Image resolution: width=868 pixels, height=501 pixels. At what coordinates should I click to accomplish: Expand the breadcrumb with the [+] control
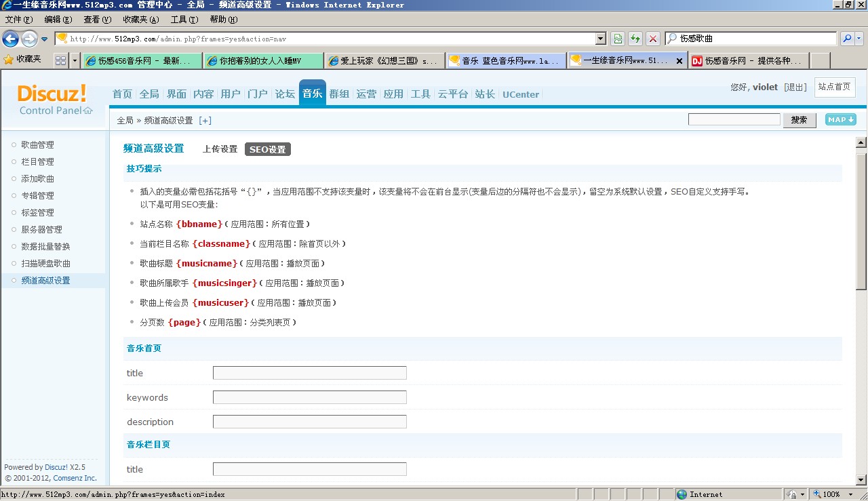pyautogui.click(x=205, y=120)
